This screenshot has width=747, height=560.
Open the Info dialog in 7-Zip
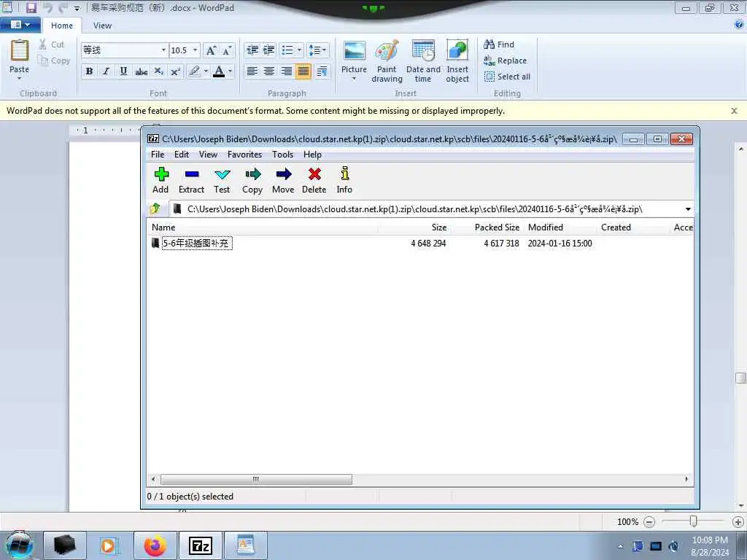(x=344, y=180)
